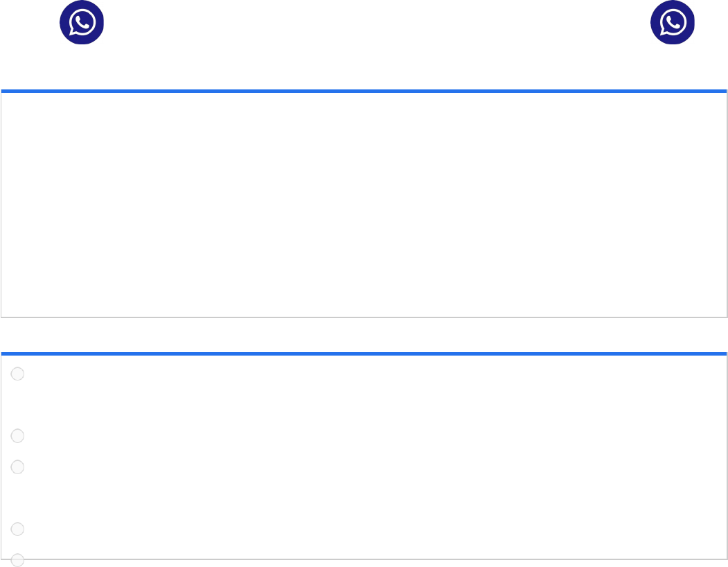Choose the topmost answer radio button
Screen dimensions: 728x567
pos(18,374)
